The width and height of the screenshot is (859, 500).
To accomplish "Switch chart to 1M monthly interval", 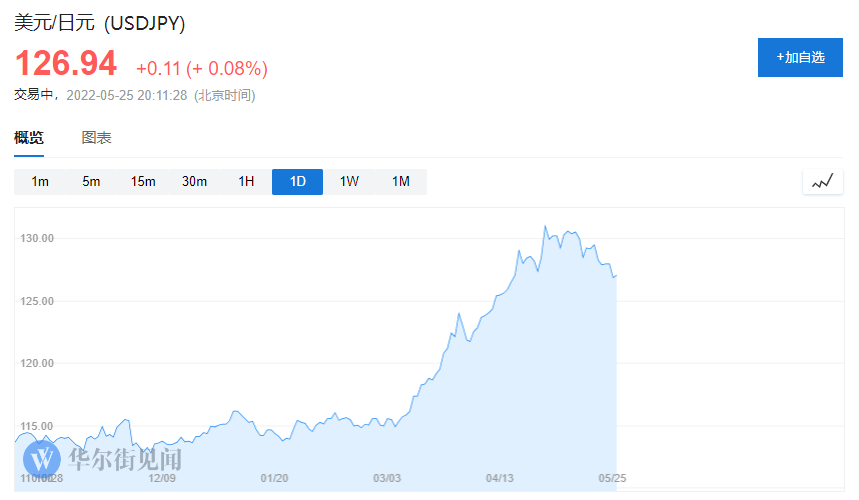I will point(401,182).
